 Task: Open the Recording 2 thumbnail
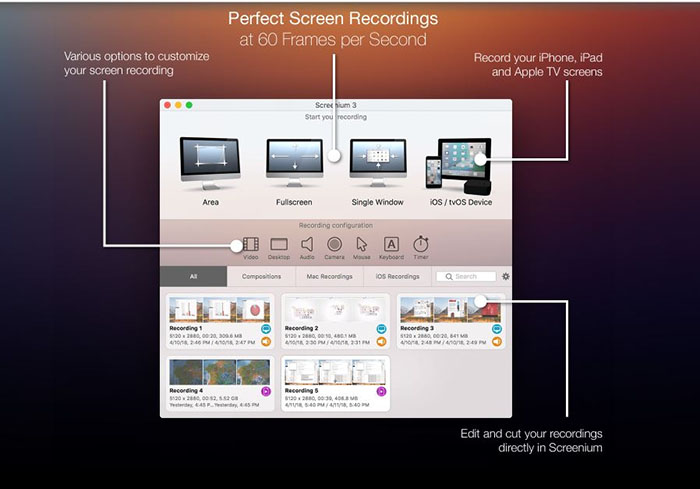tap(335, 309)
